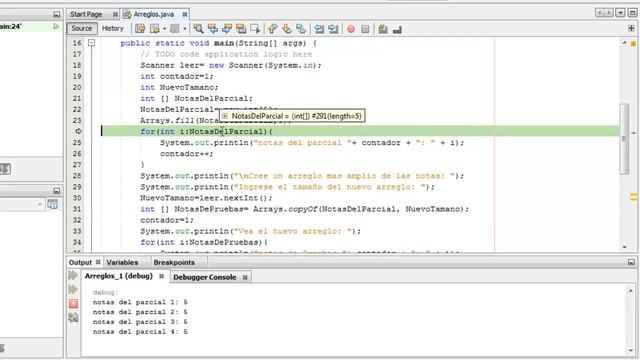Open the Forward history dropdown arrow
640x360 pixels.
click(x=184, y=29)
